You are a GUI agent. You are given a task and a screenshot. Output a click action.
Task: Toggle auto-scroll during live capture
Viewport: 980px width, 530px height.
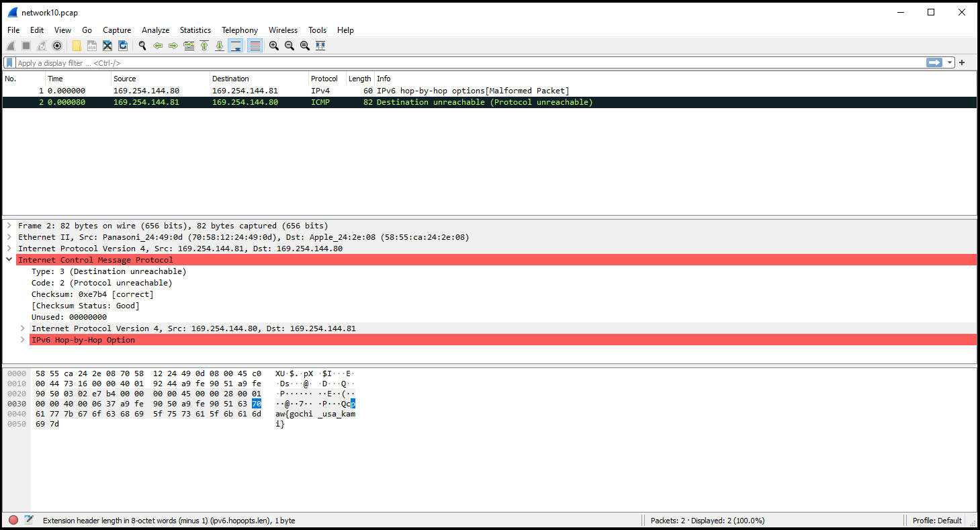click(x=235, y=46)
